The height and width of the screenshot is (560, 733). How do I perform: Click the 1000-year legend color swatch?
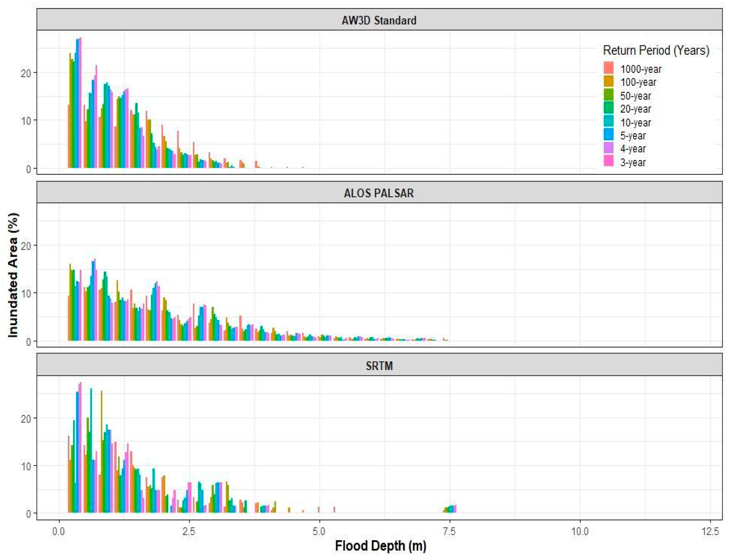coord(608,68)
